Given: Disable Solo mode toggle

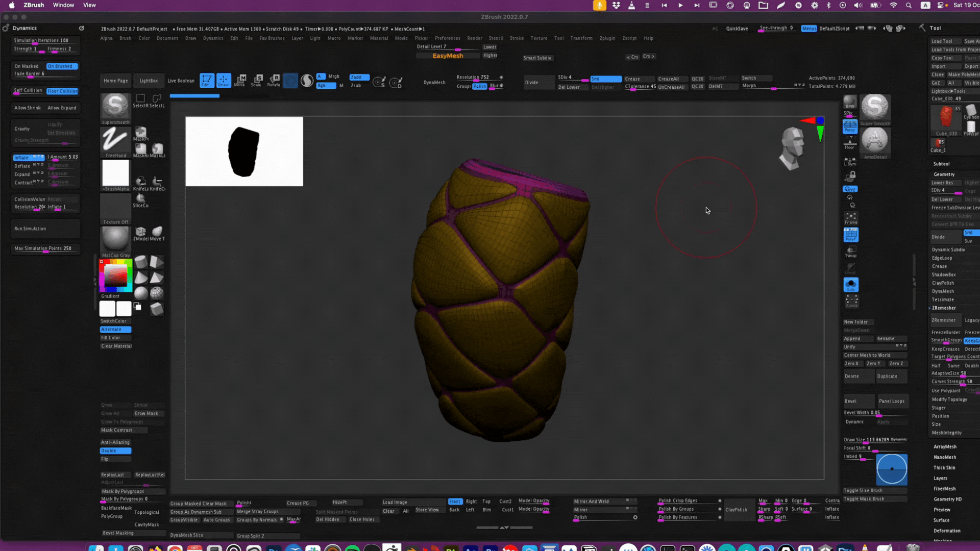Looking at the screenshot, I should [x=850, y=285].
